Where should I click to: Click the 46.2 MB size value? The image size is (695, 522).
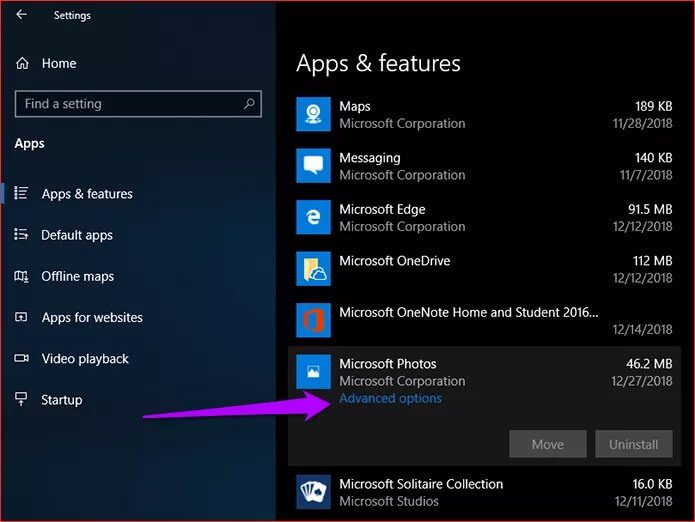pos(649,363)
